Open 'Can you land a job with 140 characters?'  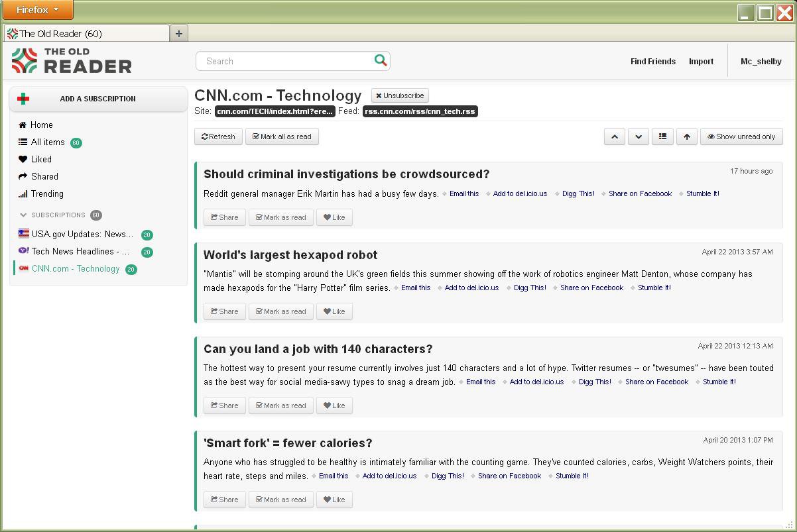(x=318, y=349)
